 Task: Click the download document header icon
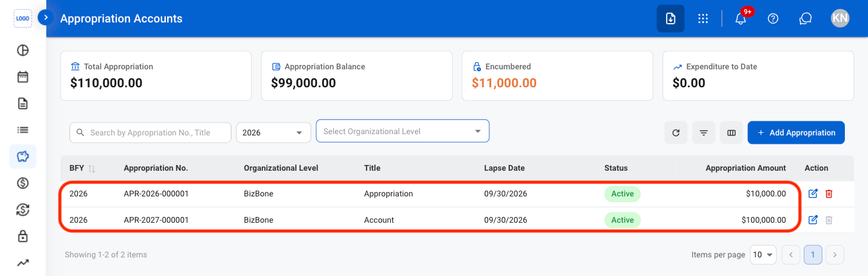coord(671,19)
